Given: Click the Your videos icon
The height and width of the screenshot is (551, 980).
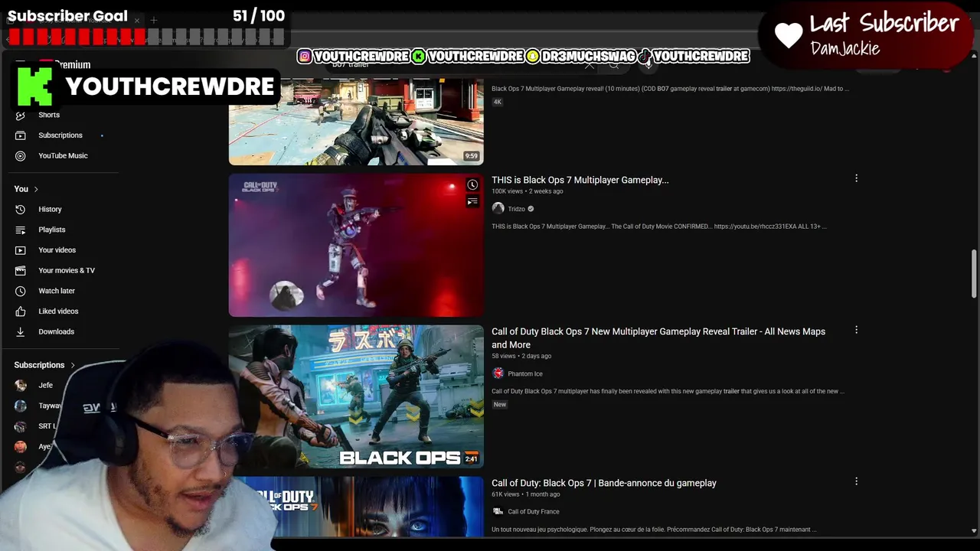Looking at the screenshot, I should click(21, 250).
